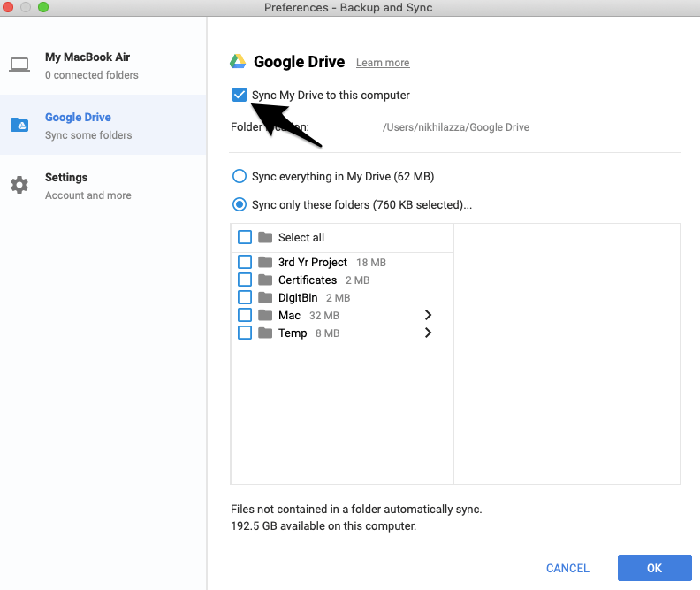Click the Temp folder name
The image size is (700, 590).
pyautogui.click(x=293, y=333)
